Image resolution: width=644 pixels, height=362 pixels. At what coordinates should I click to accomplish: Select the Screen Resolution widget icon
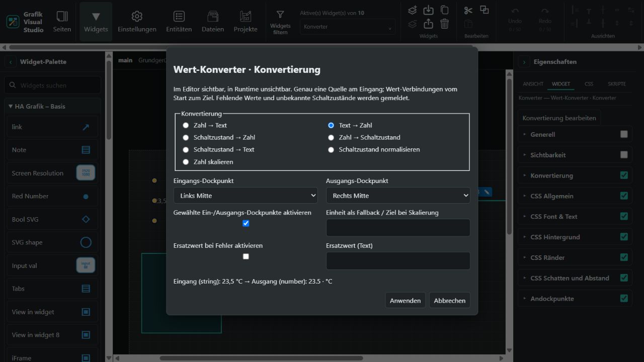86,173
